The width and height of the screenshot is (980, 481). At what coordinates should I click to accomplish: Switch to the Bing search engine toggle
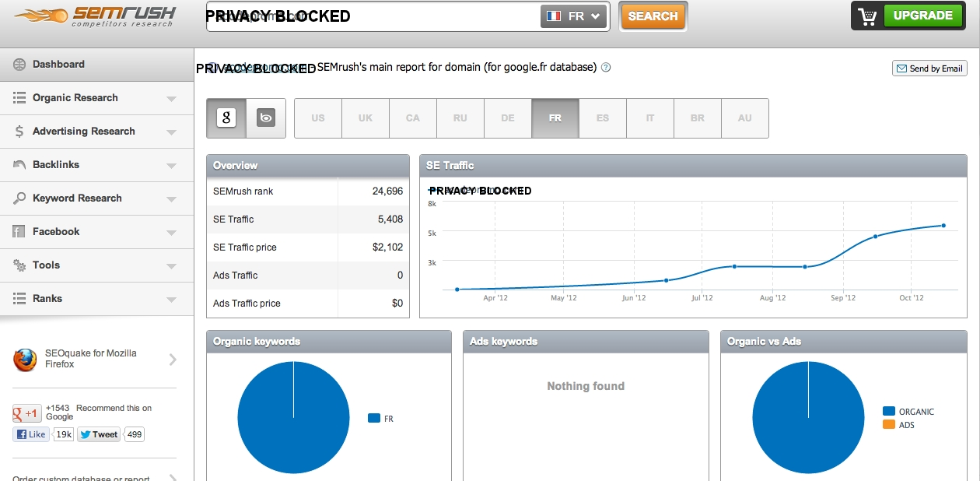(x=266, y=118)
